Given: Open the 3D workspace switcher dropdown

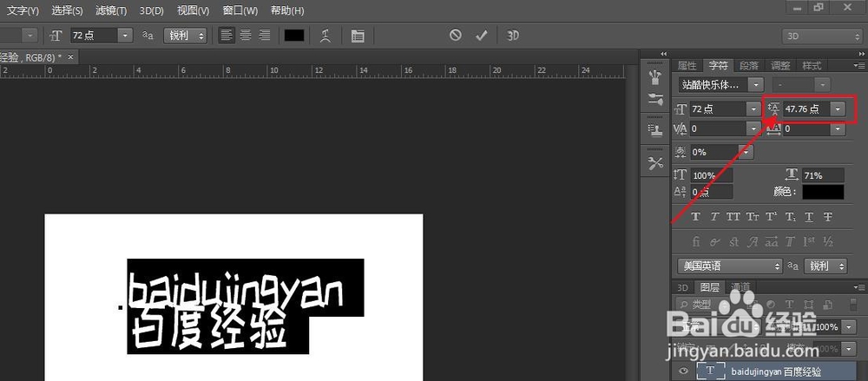Looking at the screenshot, I should tap(821, 36).
